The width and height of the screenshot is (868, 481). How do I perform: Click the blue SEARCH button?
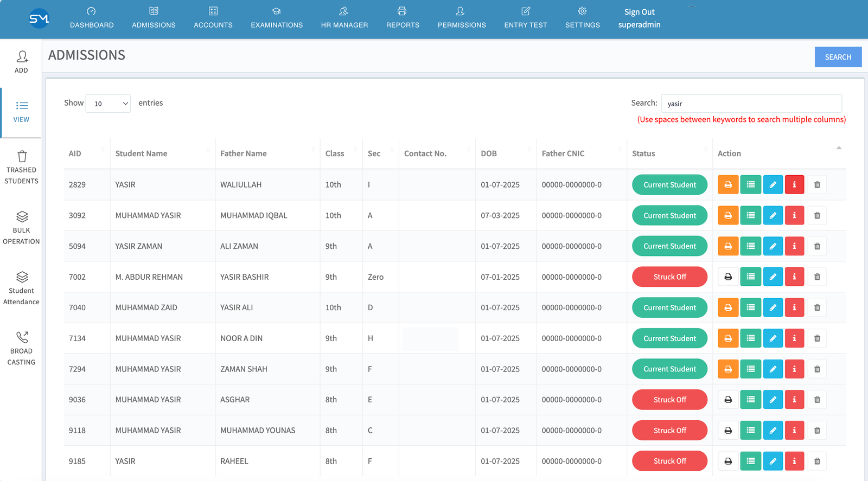pyautogui.click(x=838, y=57)
